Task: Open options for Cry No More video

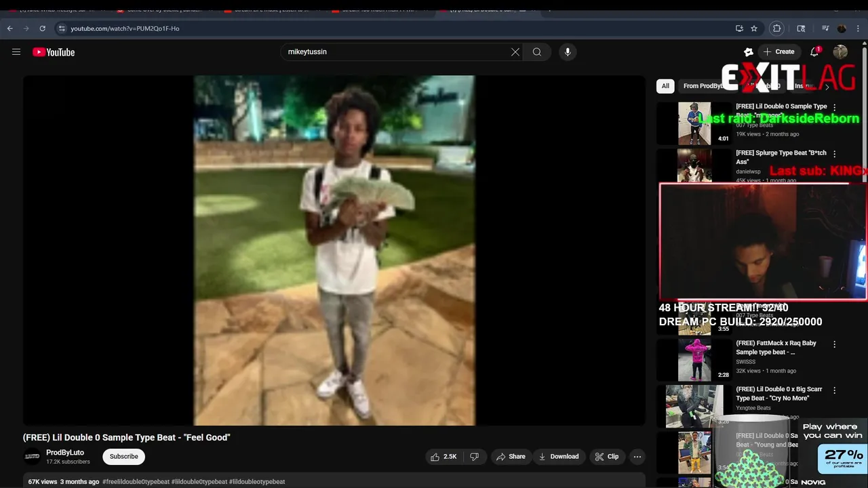Action: [x=835, y=390]
